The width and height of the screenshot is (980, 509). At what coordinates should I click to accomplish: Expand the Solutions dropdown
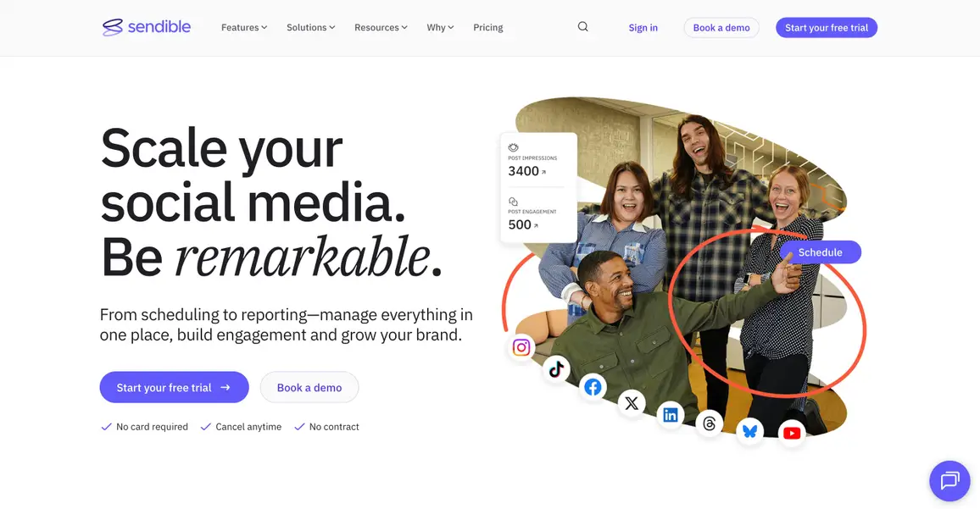click(310, 26)
